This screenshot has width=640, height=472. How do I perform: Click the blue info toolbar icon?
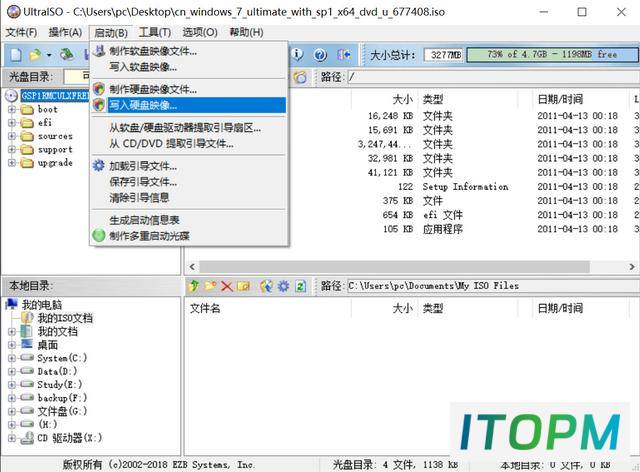(x=298, y=54)
